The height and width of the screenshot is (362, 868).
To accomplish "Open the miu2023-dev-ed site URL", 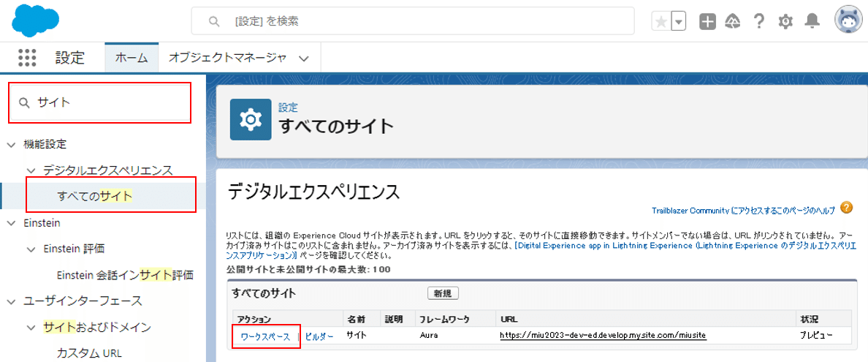I will 603,336.
